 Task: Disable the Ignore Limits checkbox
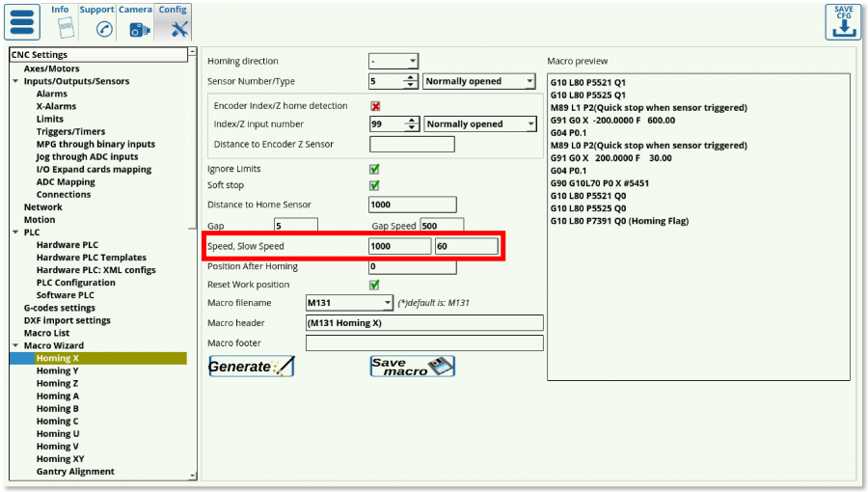(375, 169)
